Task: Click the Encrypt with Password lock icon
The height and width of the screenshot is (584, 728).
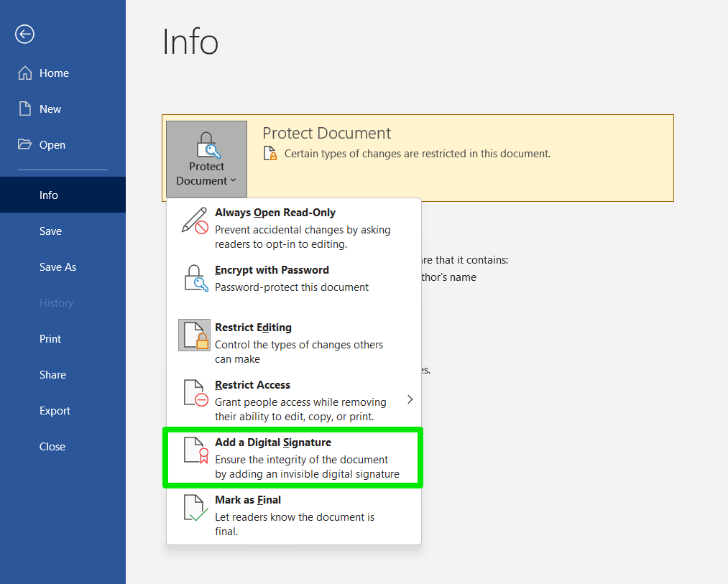Action: 194,278
